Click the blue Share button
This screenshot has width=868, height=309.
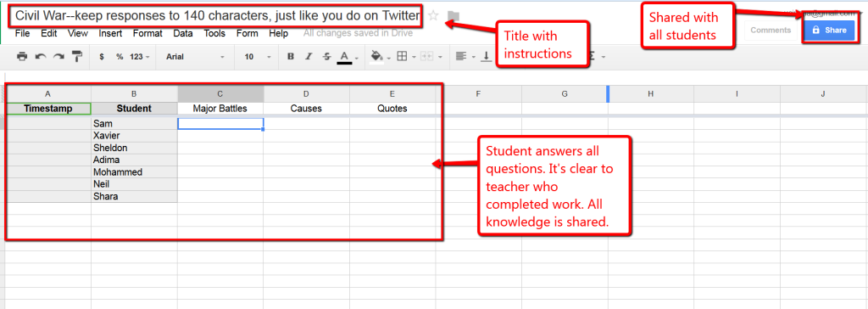[829, 30]
